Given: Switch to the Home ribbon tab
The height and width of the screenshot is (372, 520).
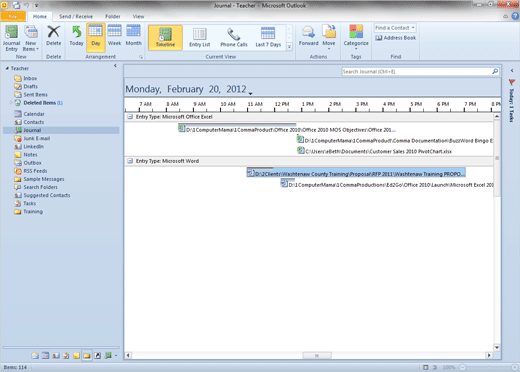Looking at the screenshot, I should 40,16.
